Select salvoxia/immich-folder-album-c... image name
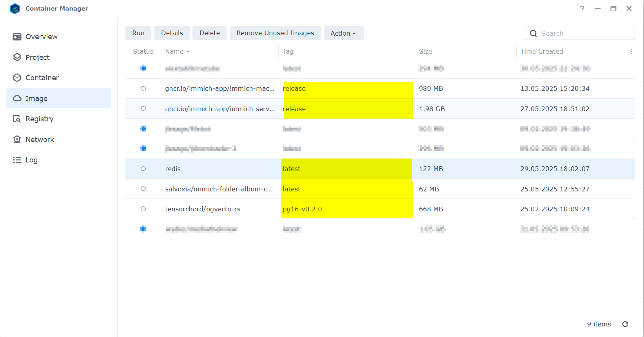 (218, 189)
